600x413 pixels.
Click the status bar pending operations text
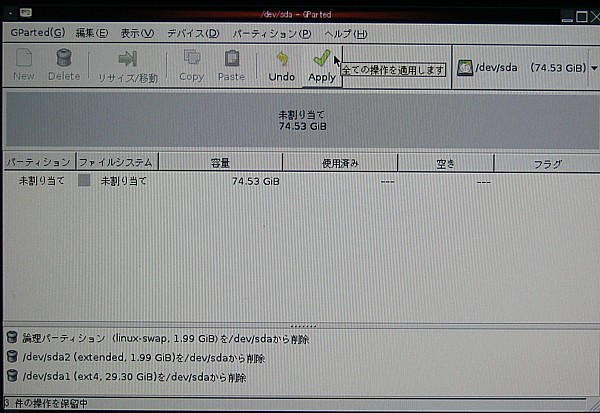(46, 403)
